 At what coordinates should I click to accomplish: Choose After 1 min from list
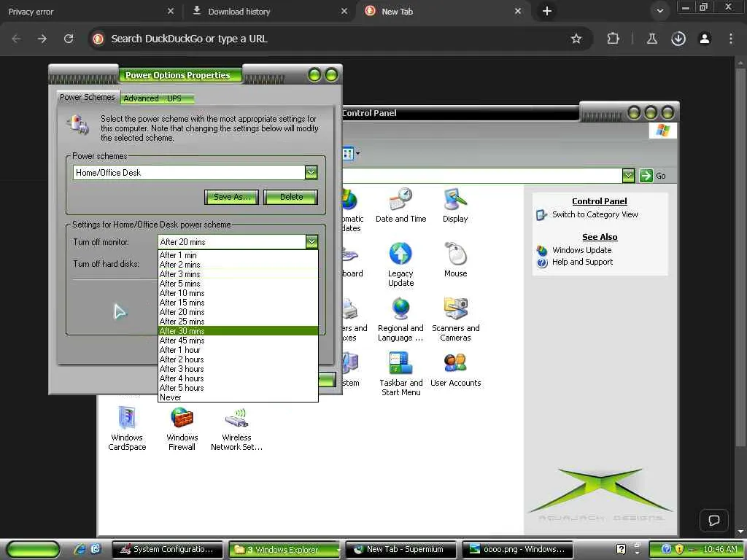click(238, 255)
